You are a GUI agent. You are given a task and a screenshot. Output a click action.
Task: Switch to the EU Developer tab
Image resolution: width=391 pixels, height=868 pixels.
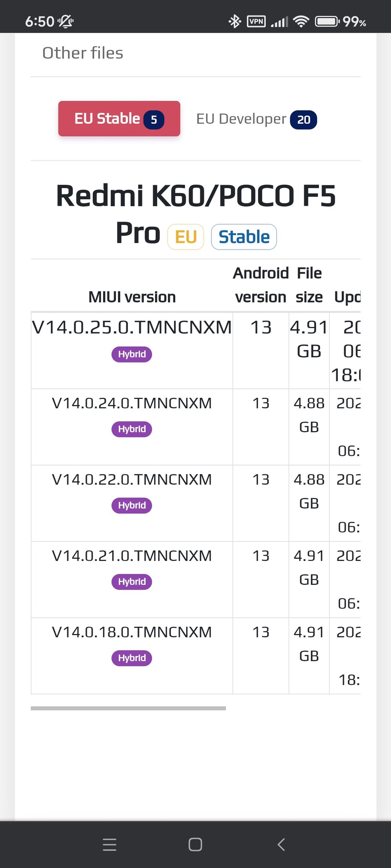(x=257, y=119)
